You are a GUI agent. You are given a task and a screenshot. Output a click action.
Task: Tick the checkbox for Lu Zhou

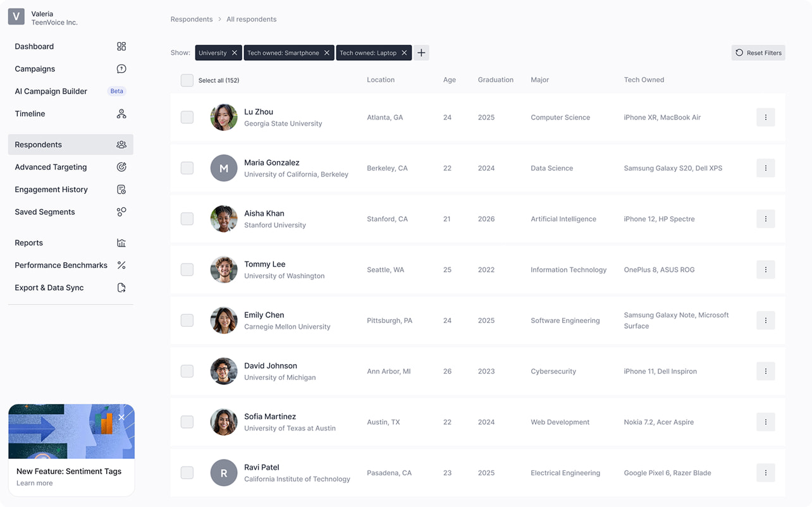tap(187, 118)
